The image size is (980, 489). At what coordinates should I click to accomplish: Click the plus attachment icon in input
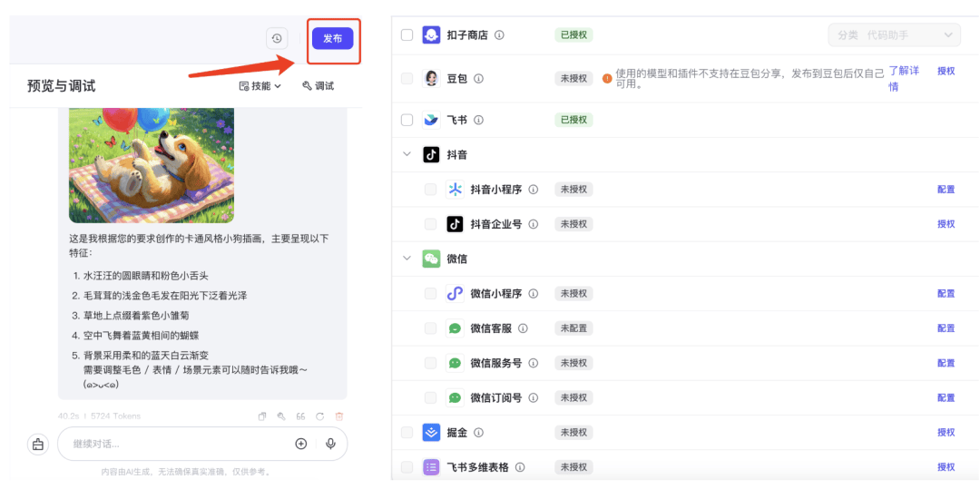(x=300, y=444)
